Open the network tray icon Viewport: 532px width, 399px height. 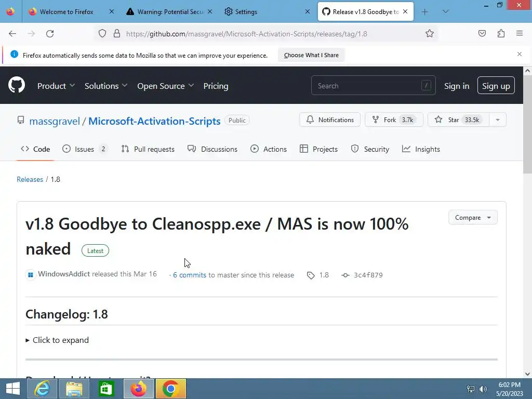click(x=471, y=389)
